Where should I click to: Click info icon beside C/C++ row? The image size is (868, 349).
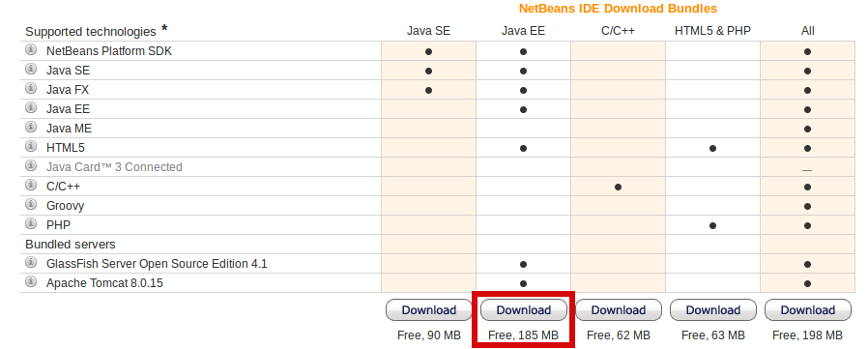pyautogui.click(x=31, y=185)
